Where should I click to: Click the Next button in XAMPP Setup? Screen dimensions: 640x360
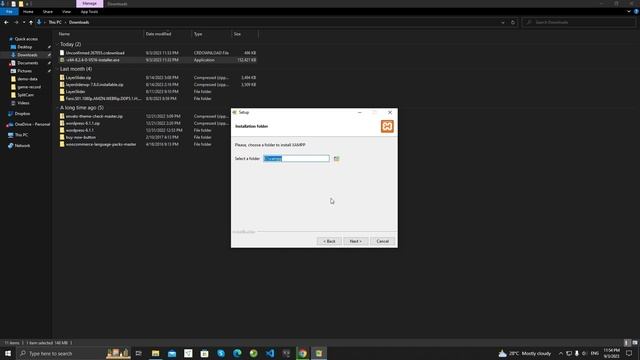[x=356, y=241]
